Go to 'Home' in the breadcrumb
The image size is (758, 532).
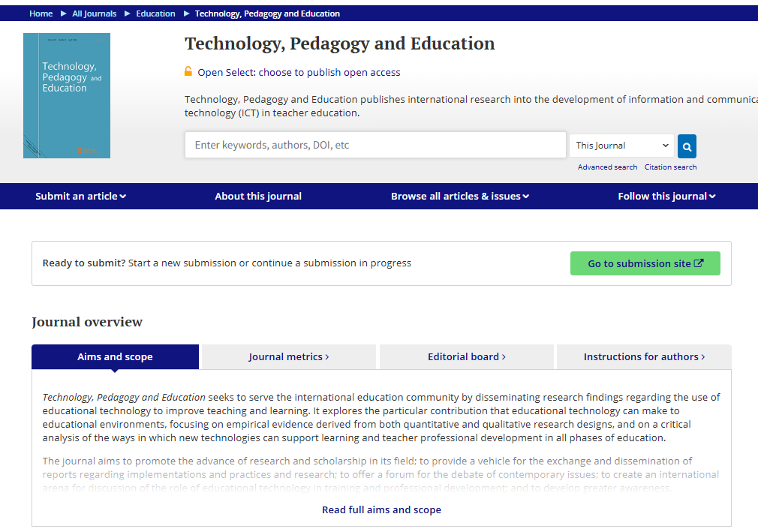41,14
